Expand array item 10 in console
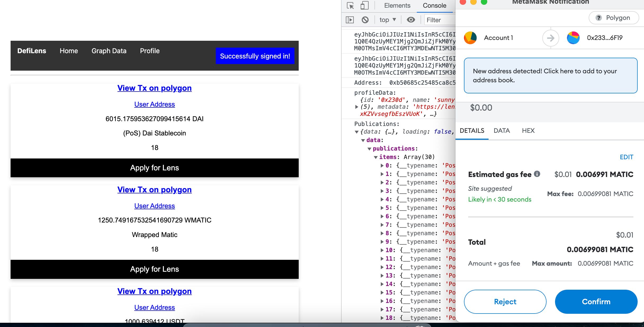Screen dimensions: 644x327 [382, 250]
